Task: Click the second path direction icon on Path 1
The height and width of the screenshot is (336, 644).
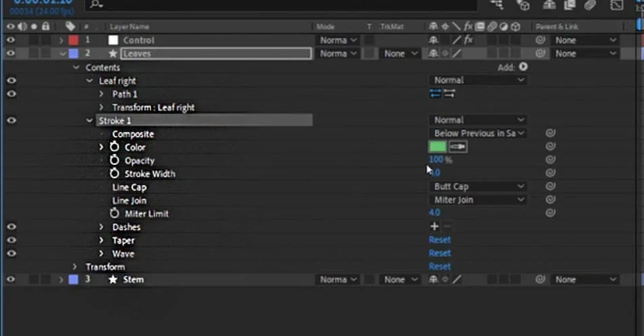Action: 449,94
